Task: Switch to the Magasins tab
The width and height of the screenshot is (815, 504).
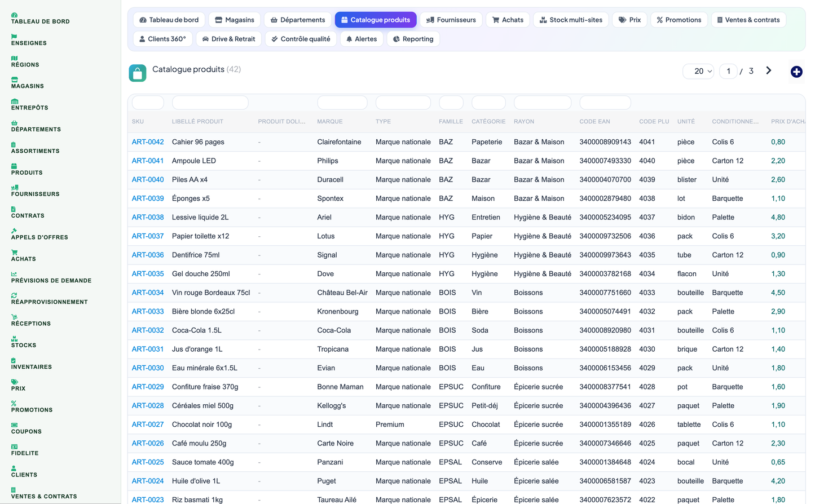Action: 235,20
